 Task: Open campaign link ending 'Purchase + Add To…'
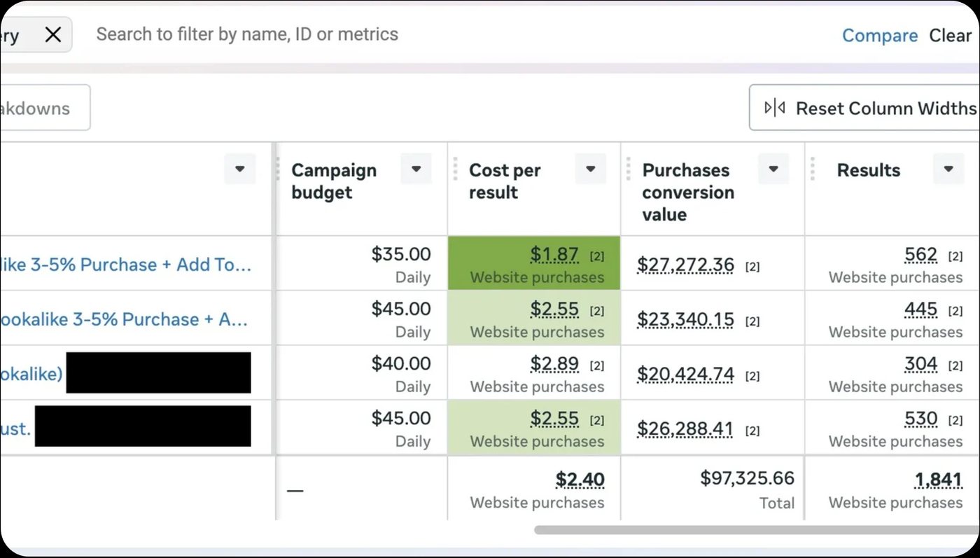[x=125, y=265]
